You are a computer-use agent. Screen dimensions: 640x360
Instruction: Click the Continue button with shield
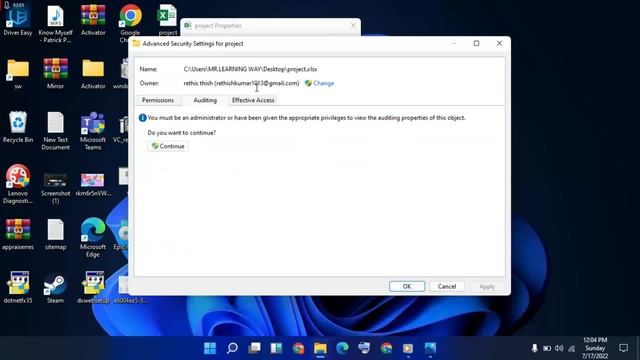coord(168,146)
